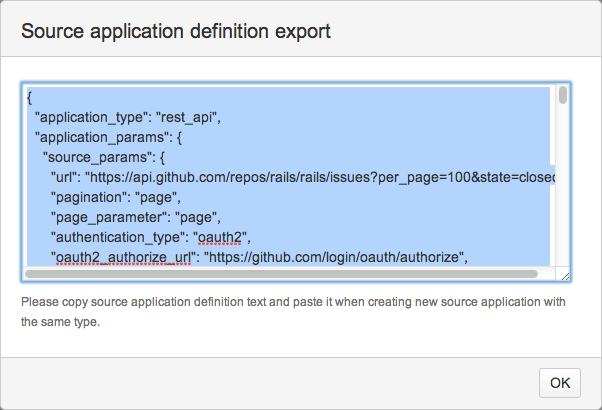This screenshot has width=602, height=410.
Task: Click the "Source application definition export" title
Action: click(x=176, y=31)
